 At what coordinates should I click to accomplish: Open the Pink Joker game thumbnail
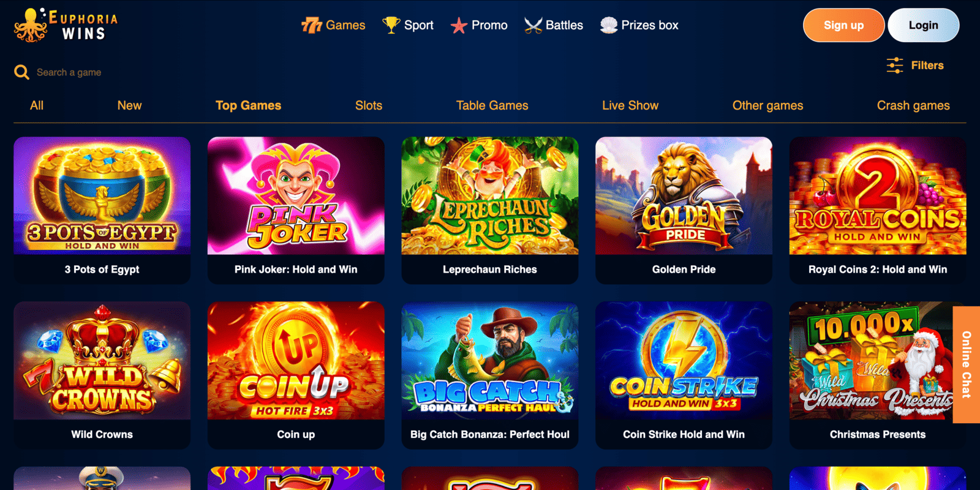tap(296, 196)
